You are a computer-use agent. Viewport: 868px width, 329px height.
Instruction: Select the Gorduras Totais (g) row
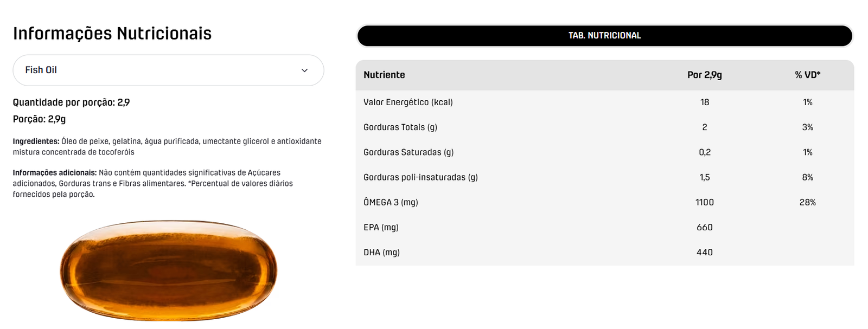tap(604, 127)
